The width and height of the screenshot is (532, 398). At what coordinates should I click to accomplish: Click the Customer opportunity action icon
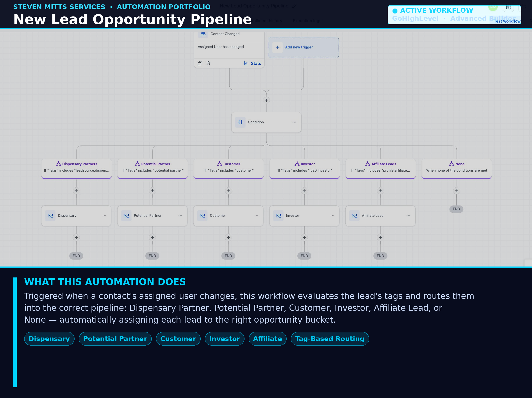(202, 216)
